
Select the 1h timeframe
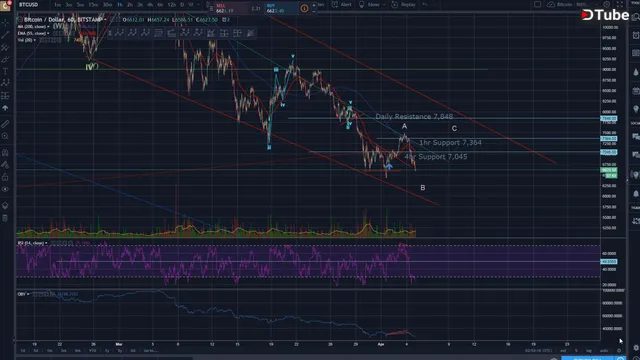click(x=120, y=4)
